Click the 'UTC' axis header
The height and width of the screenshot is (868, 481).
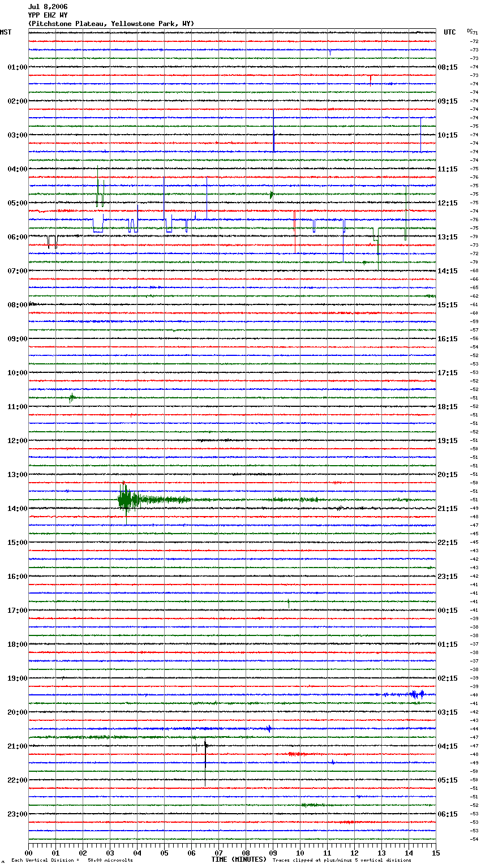450,32
